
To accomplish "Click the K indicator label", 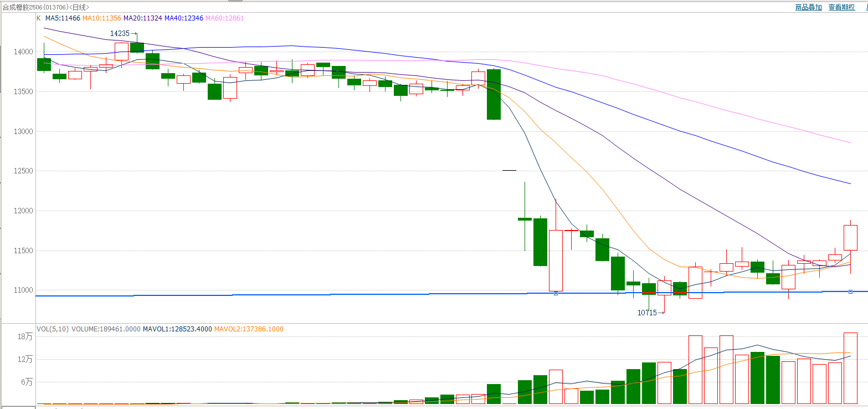I will click(x=39, y=18).
